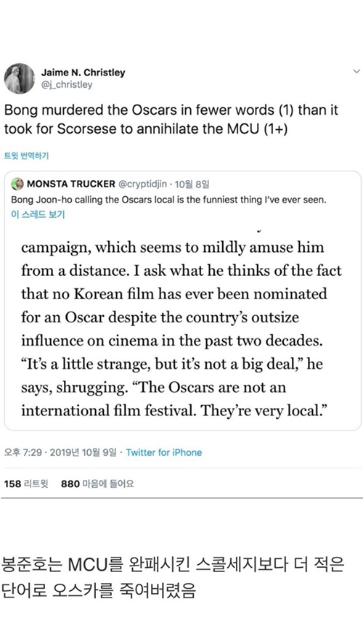View the 880 마음에 들어요 likes list
This screenshot has height=644, width=363.
(x=97, y=484)
